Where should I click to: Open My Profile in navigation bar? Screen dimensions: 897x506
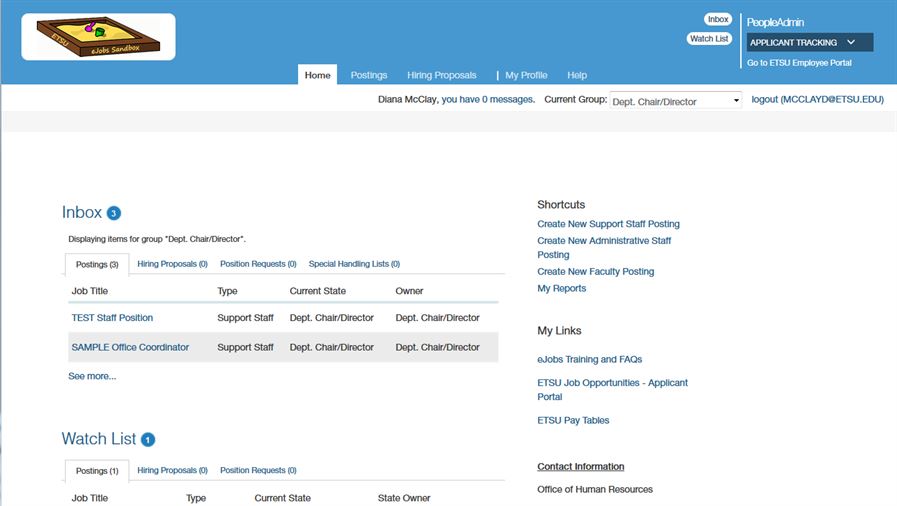[x=526, y=75]
